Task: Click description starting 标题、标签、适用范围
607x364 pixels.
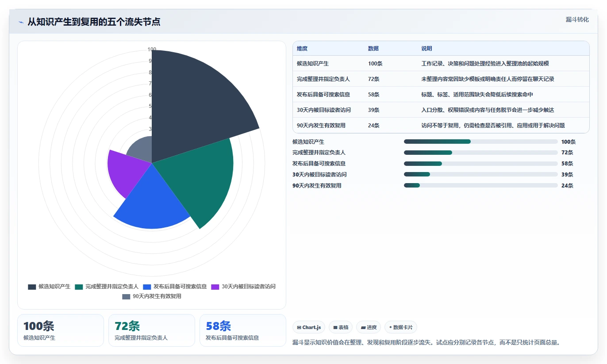Action: (477, 95)
